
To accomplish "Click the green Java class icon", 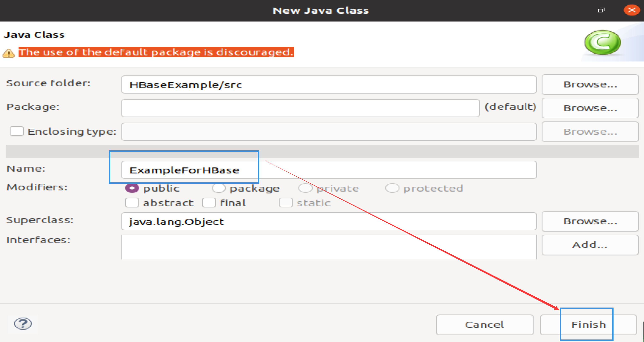I will [x=603, y=42].
